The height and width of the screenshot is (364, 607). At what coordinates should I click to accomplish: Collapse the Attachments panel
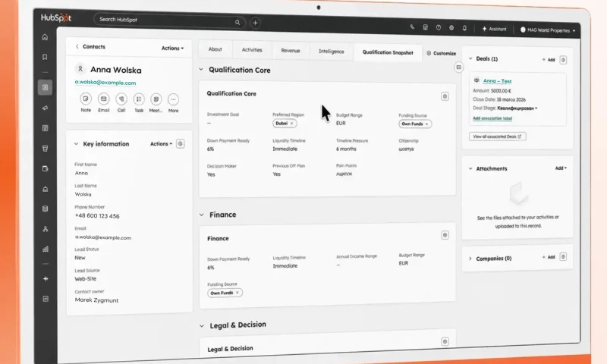coord(470,168)
